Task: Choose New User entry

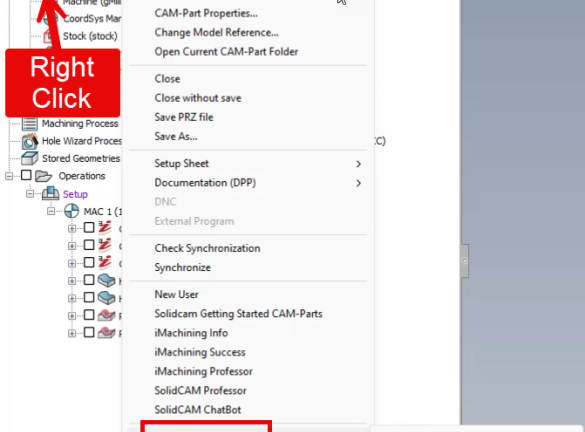Action: [x=176, y=295]
